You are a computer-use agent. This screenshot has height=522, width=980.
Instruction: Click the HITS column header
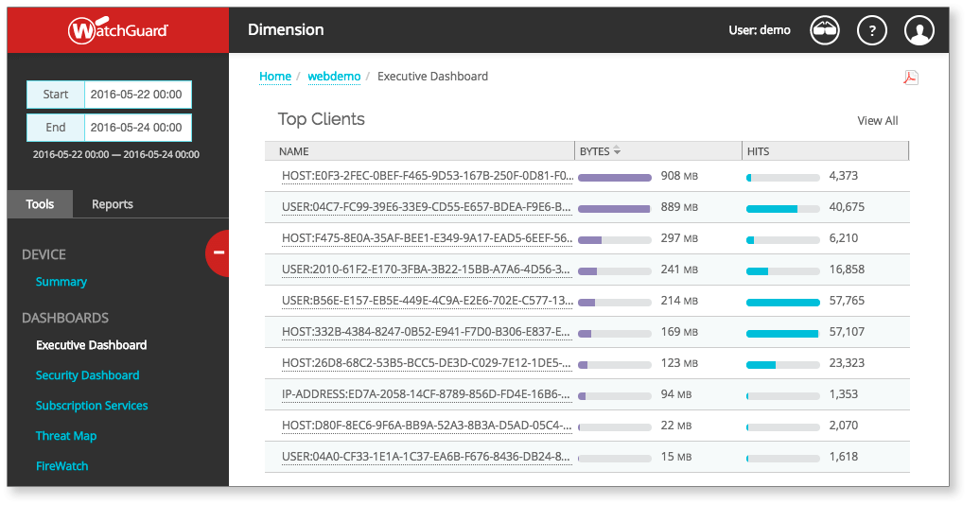tap(759, 151)
